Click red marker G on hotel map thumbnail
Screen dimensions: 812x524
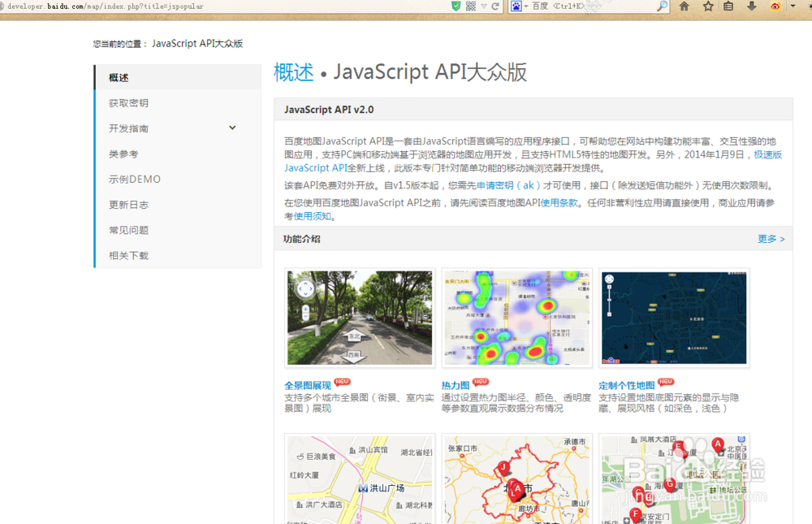point(670,485)
